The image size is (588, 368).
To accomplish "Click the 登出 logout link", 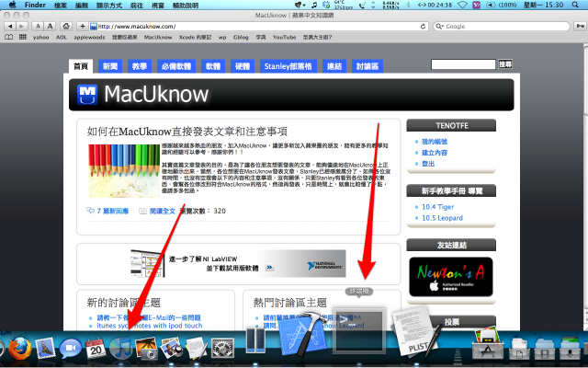I will click(428, 164).
